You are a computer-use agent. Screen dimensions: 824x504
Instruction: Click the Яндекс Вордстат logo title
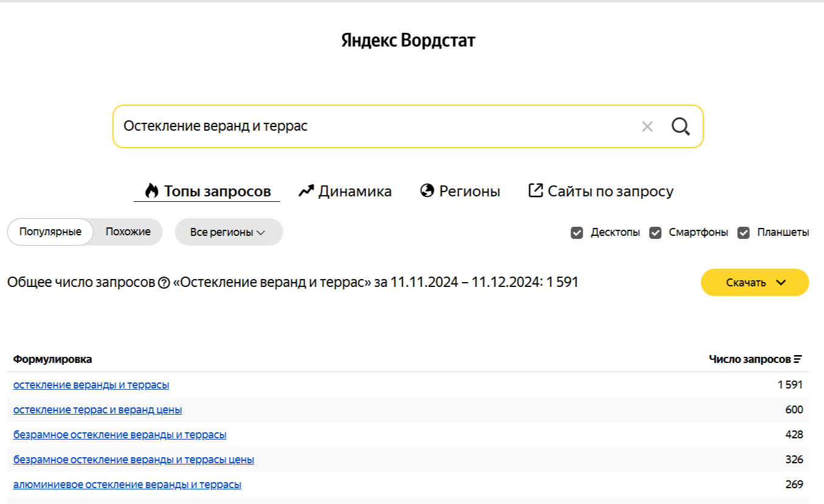(x=408, y=41)
